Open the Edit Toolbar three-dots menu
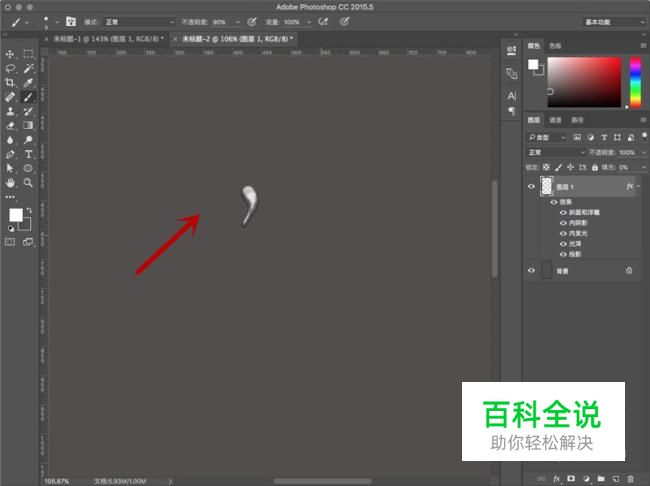The width and height of the screenshot is (650, 486). click(x=10, y=197)
